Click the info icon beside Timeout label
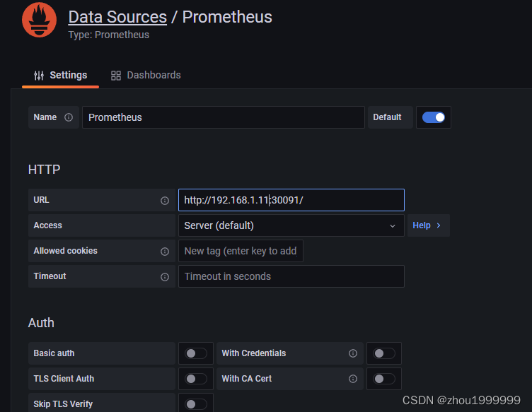The width and height of the screenshot is (532, 412). 165,277
